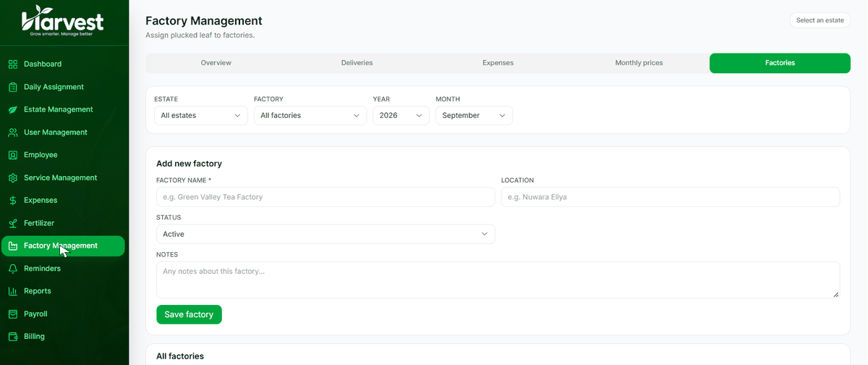Click into the Notes text area

(x=498, y=280)
